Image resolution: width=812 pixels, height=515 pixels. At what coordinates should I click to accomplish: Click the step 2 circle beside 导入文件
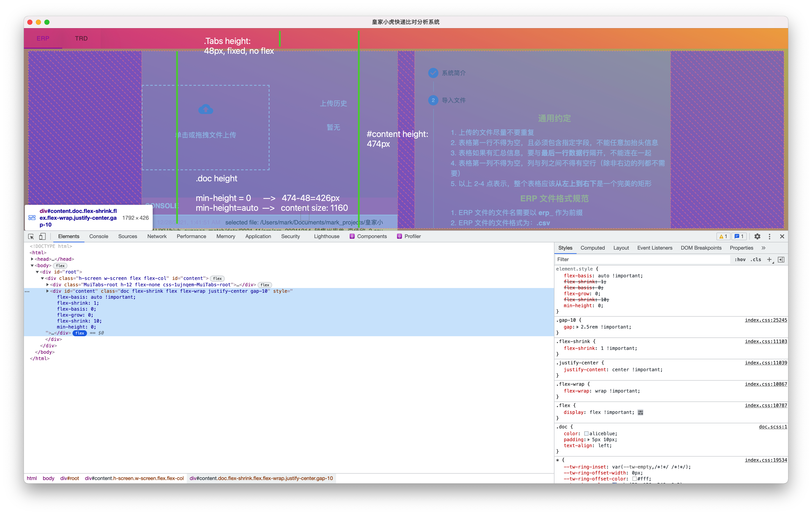(x=433, y=100)
